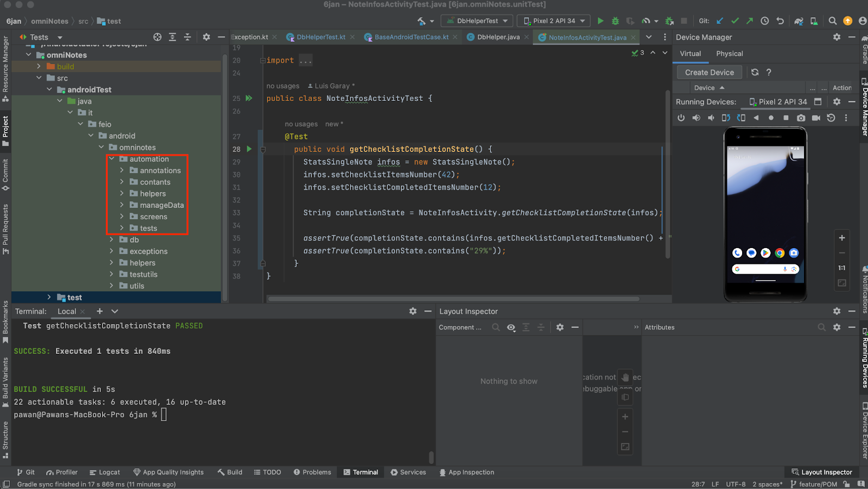Open the DbHelperTest run configuration dropdown
868x489 pixels.
click(477, 21)
